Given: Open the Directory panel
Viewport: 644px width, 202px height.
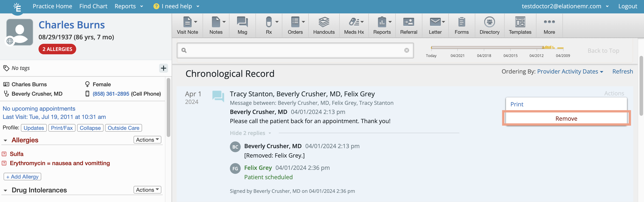Looking at the screenshot, I should (489, 25).
